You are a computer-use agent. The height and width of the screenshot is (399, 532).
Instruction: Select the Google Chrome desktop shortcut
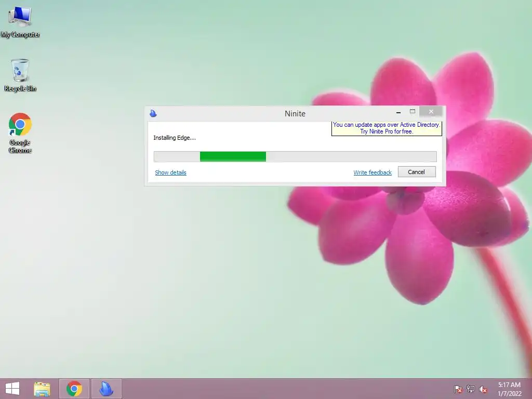point(20,132)
